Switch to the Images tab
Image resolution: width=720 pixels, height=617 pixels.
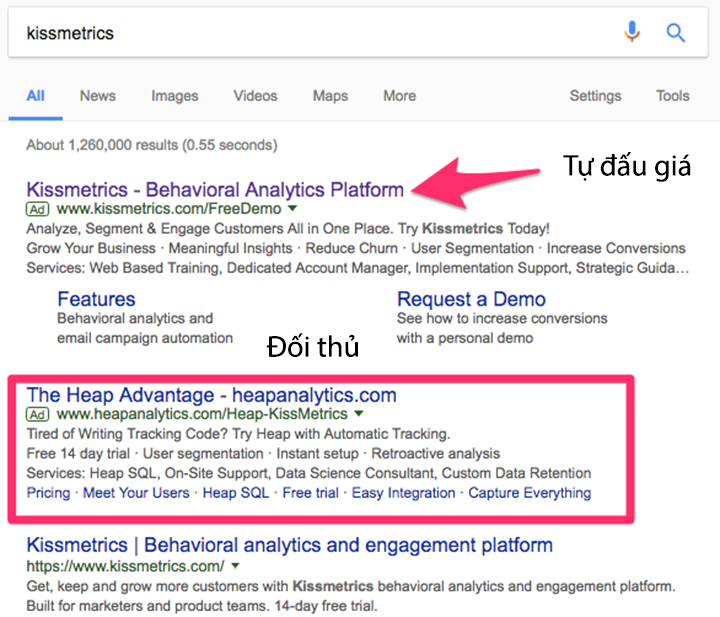[x=175, y=96]
